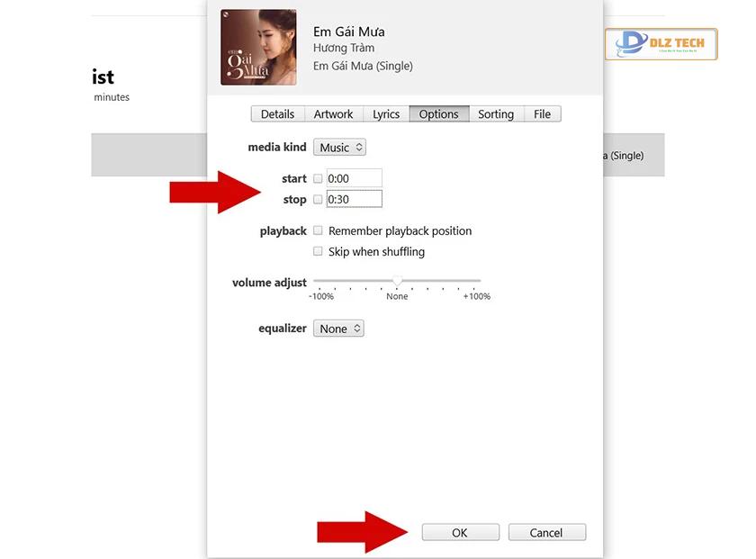Click the song title Em Gái Mưa
This screenshot has width=756, height=559.
(349, 32)
